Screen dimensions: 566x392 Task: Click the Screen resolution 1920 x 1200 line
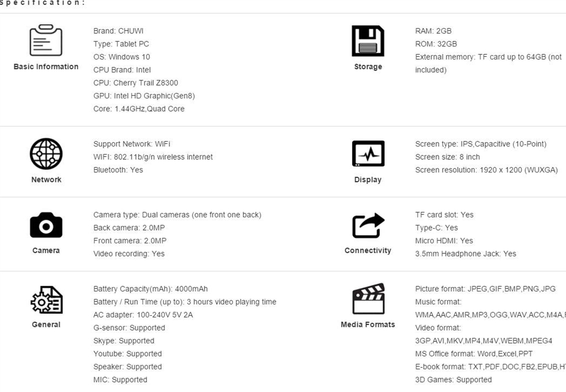click(x=486, y=170)
